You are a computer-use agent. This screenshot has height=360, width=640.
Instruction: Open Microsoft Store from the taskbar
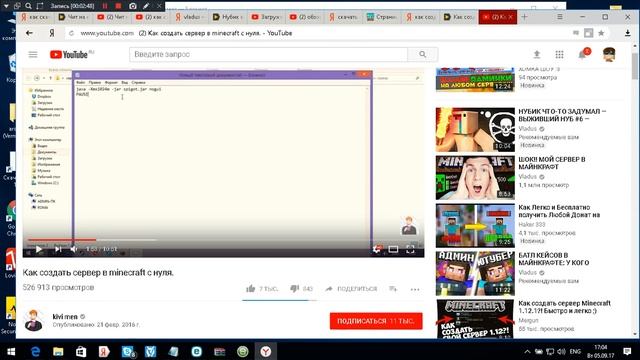pos(81,351)
